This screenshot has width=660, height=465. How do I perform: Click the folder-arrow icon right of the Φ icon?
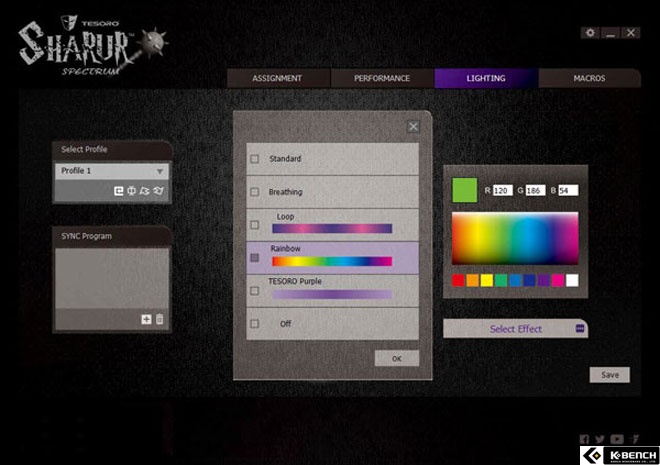(x=144, y=191)
